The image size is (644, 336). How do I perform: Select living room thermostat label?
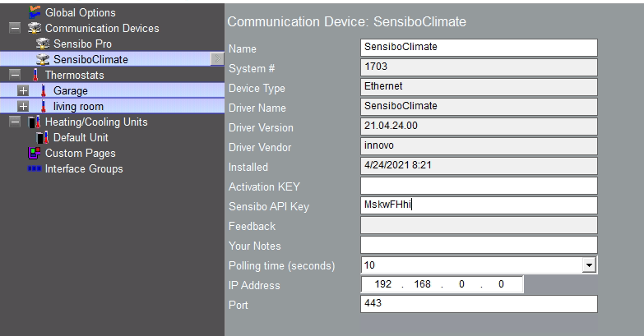click(78, 106)
